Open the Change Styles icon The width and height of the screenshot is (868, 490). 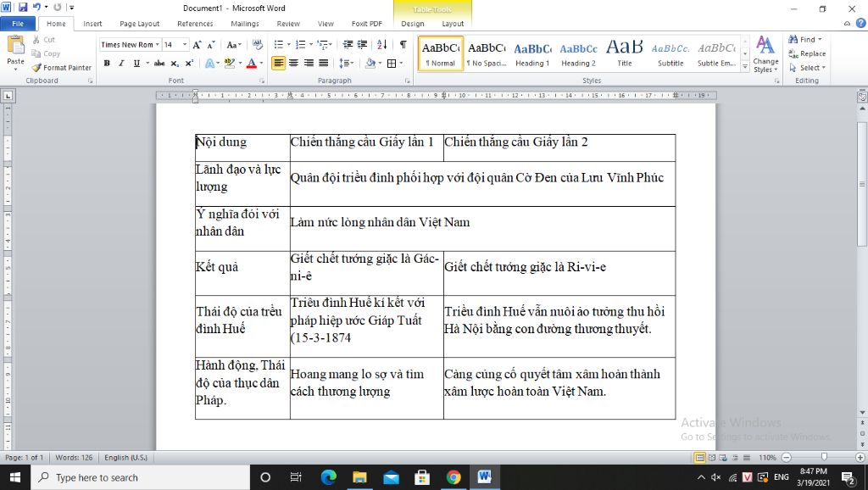coord(765,54)
